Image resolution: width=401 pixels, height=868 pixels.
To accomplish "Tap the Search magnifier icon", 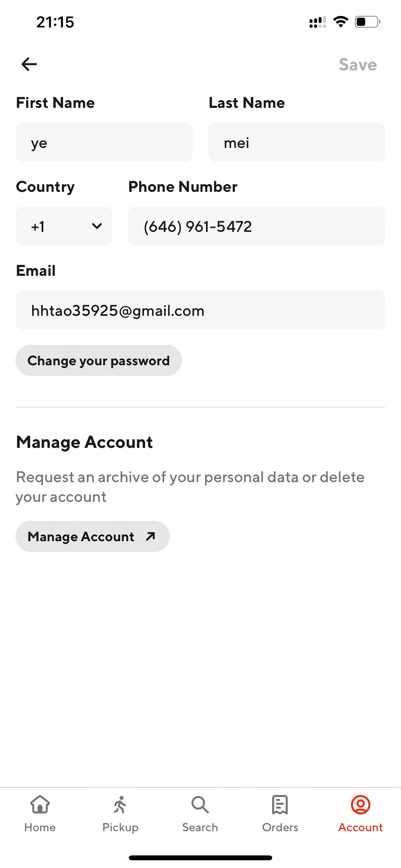I will (x=200, y=805).
